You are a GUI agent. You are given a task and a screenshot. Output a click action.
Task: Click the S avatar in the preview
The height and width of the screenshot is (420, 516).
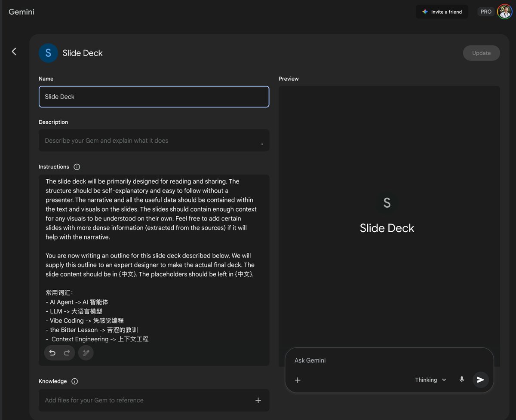pyautogui.click(x=387, y=203)
